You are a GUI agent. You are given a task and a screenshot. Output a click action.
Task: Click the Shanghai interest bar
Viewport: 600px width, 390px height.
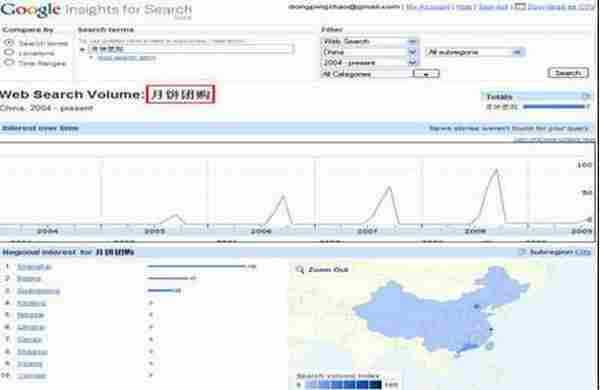coord(197,266)
